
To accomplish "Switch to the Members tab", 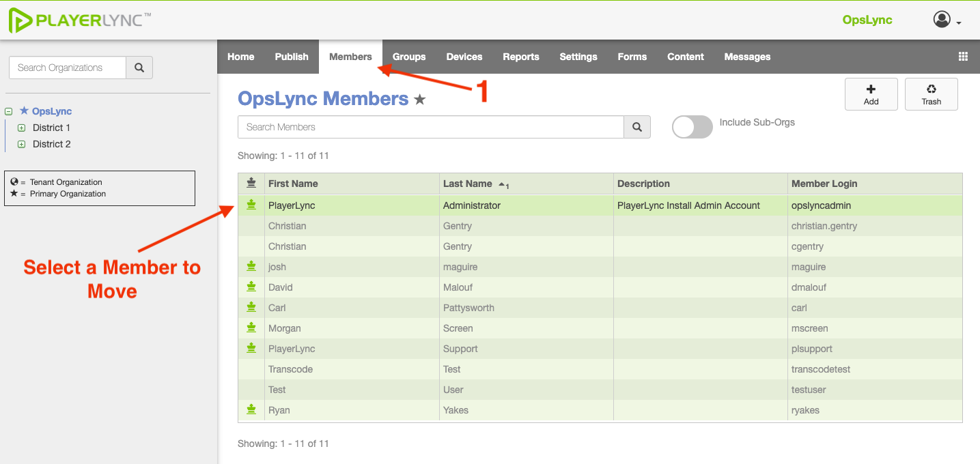I will pyautogui.click(x=350, y=57).
